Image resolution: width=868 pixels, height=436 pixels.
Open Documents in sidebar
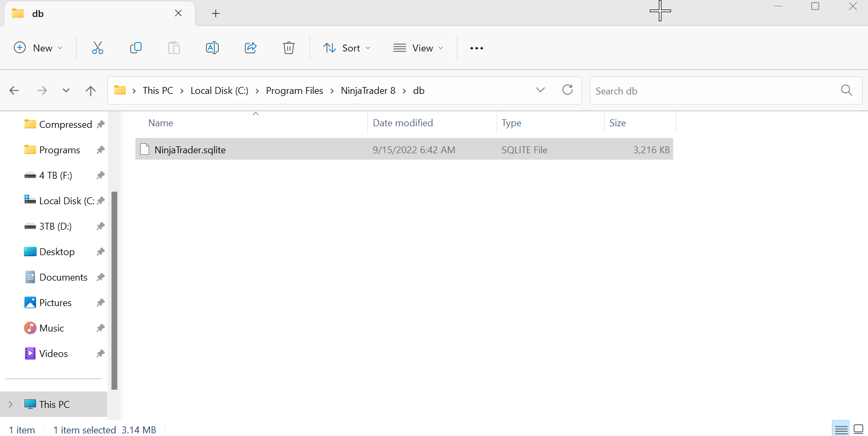[x=63, y=277]
